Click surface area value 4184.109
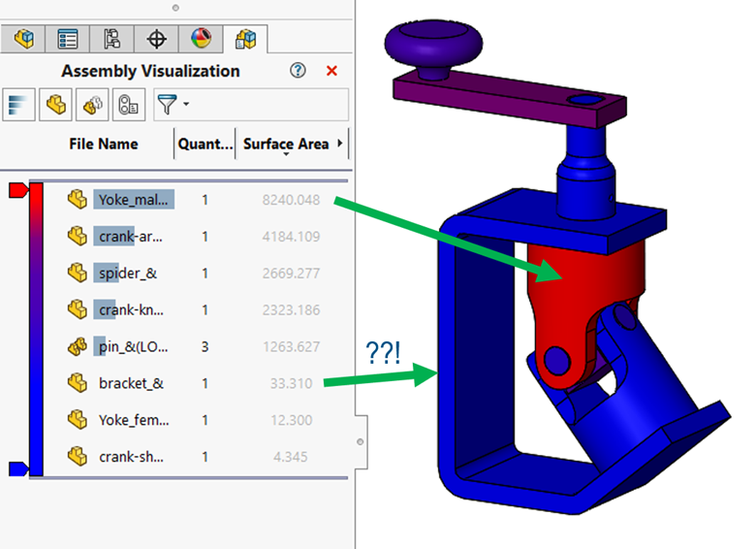 coord(291,237)
